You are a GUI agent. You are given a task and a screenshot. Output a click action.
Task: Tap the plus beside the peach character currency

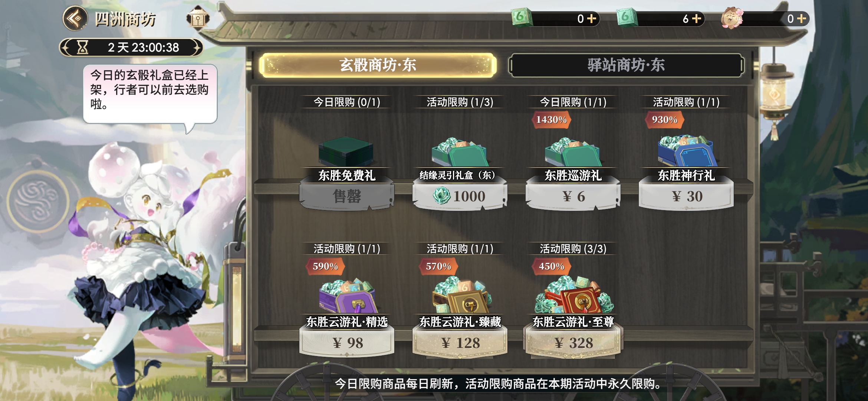[802, 19]
